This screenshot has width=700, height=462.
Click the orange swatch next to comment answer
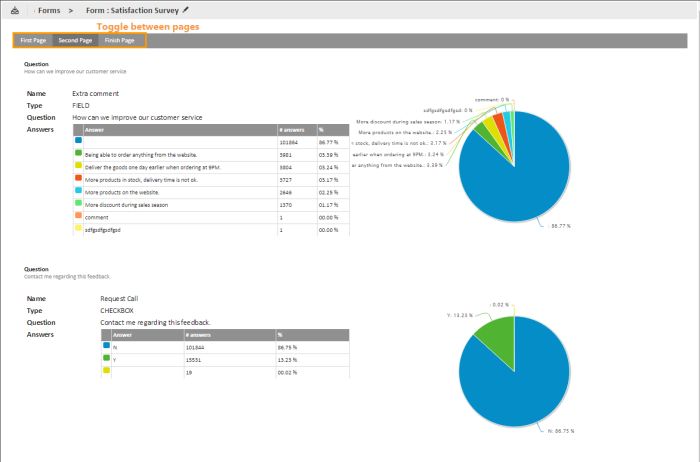78,215
